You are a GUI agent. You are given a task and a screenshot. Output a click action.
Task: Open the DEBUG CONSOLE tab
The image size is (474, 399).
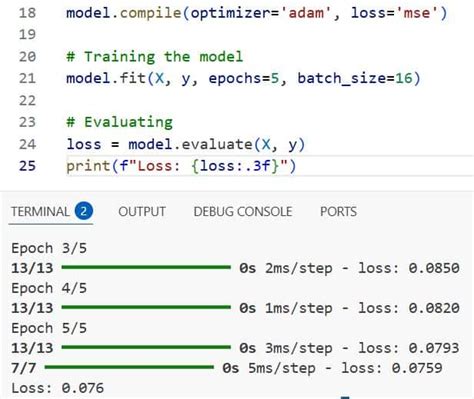click(x=243, y=212)
